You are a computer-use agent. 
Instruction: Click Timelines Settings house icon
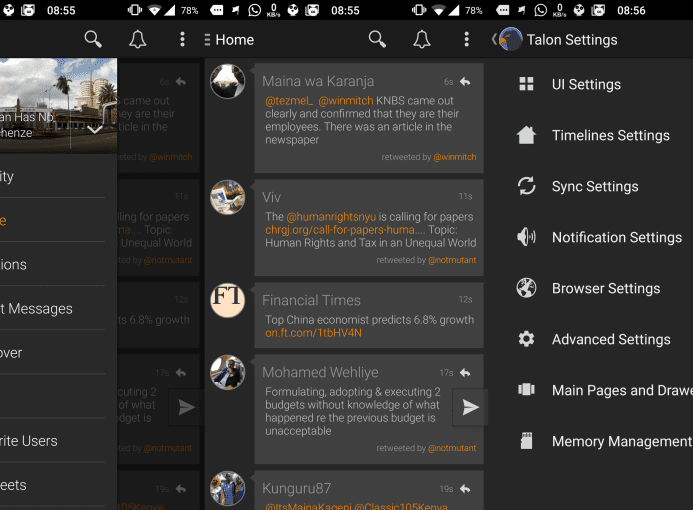point(526,135)
